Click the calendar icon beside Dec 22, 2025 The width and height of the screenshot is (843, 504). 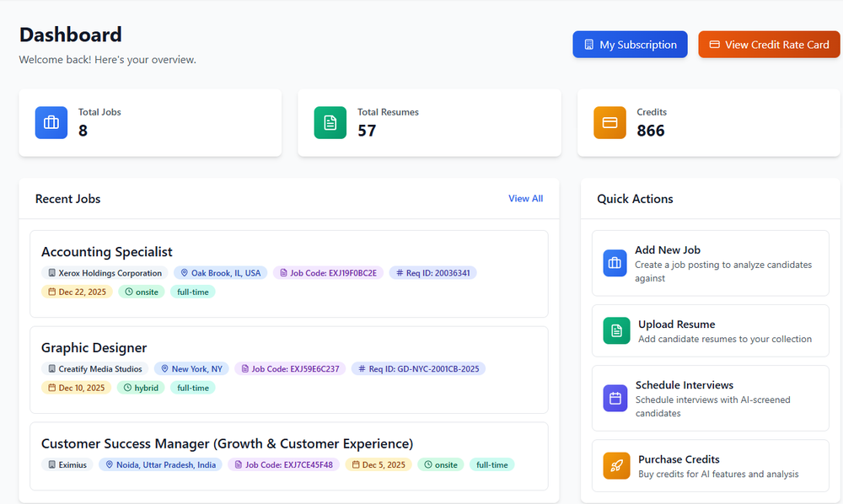pyautogui.click(x=51, y=292)
